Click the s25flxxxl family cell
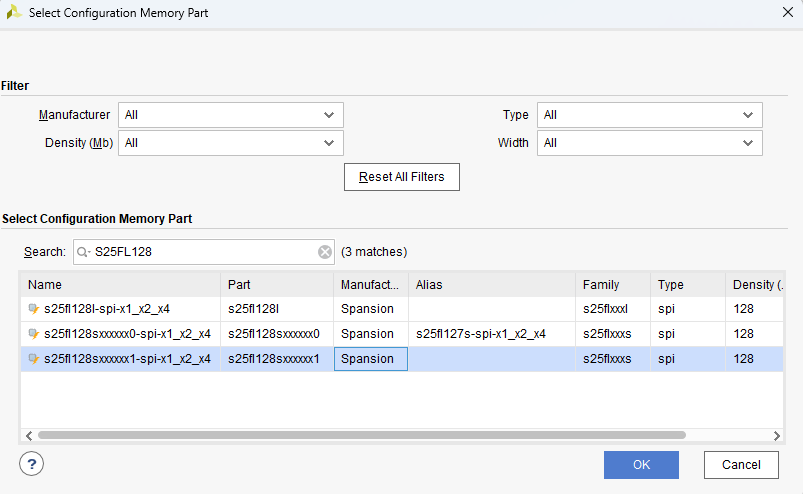Screen dimensions: 803x494 click(613, 309)
